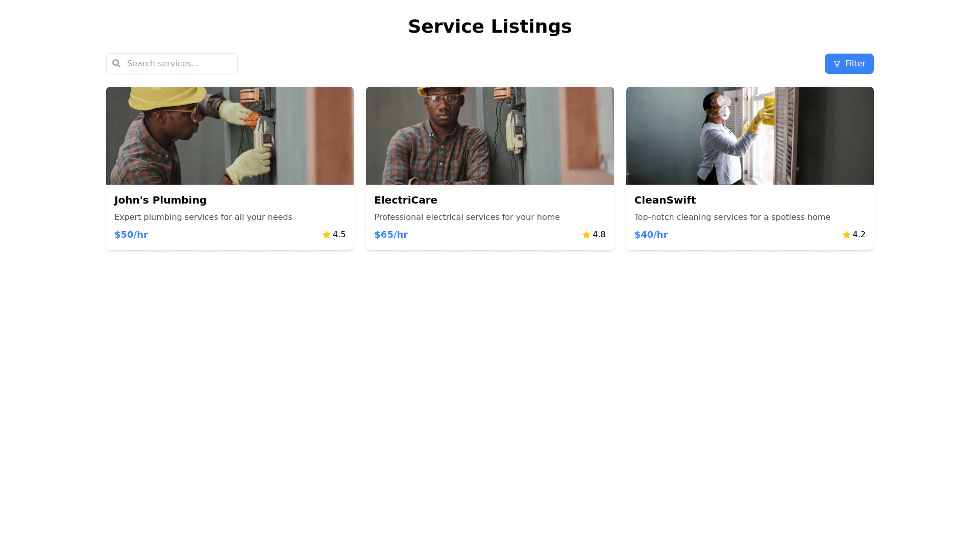Screen dimensions: 980x551
Task: Select the CleanSwift title
Action: click(x=665, y=200)
